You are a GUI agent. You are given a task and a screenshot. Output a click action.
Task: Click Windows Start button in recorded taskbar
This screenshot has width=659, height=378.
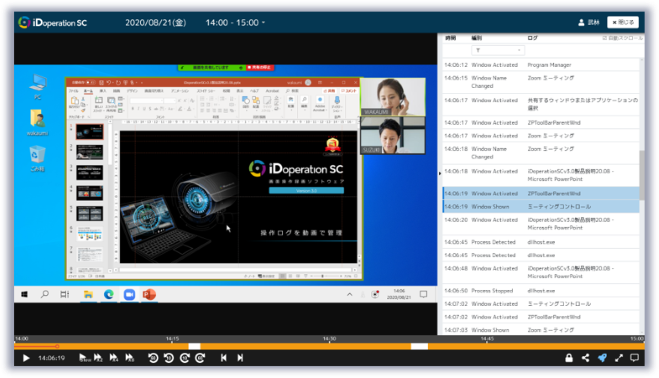point(24,294)
